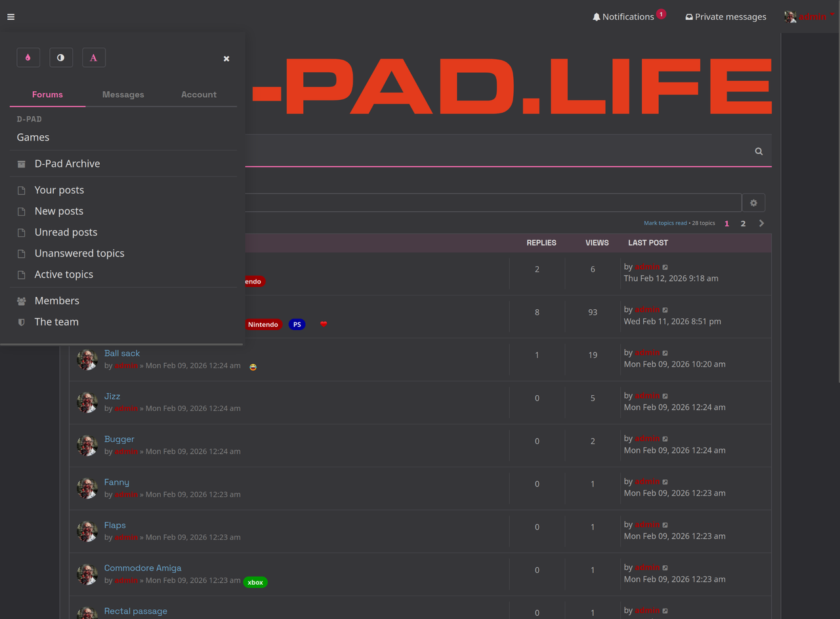Select Active topics in side menu
This screenshot has height=619, width=840.
pos(64,274)
